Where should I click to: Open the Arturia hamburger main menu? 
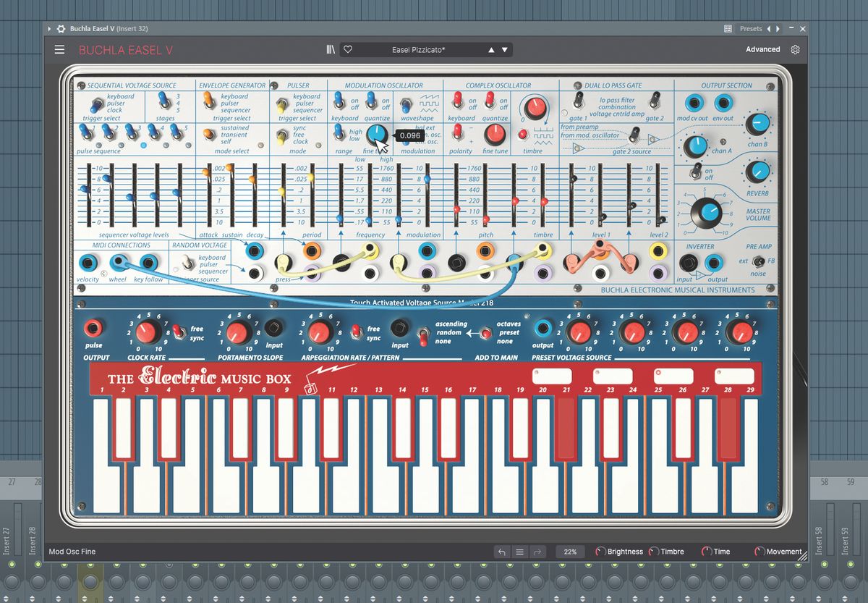[59, 49]
